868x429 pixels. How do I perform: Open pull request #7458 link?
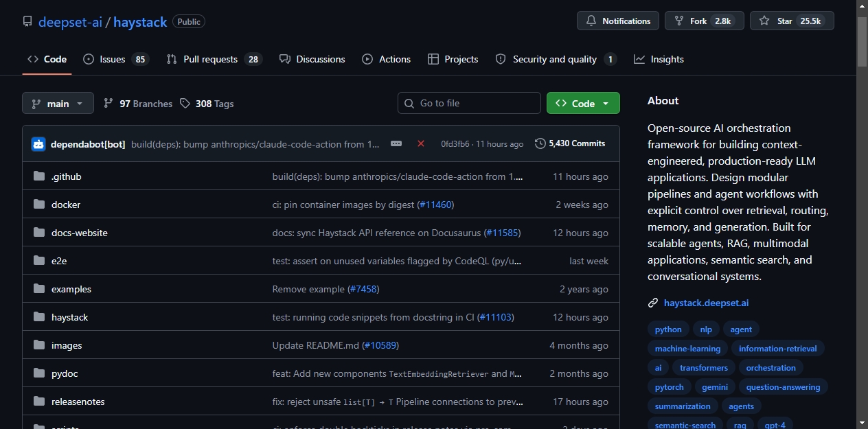(363, 289)
